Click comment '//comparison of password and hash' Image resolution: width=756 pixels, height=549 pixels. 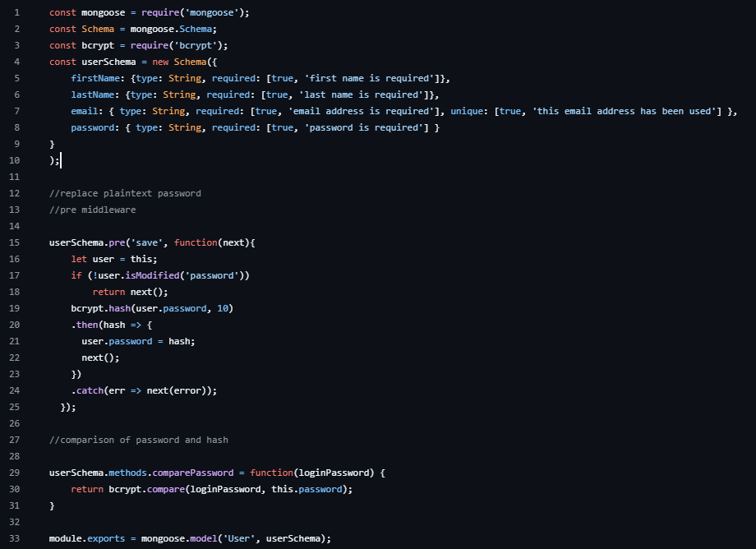139,440
